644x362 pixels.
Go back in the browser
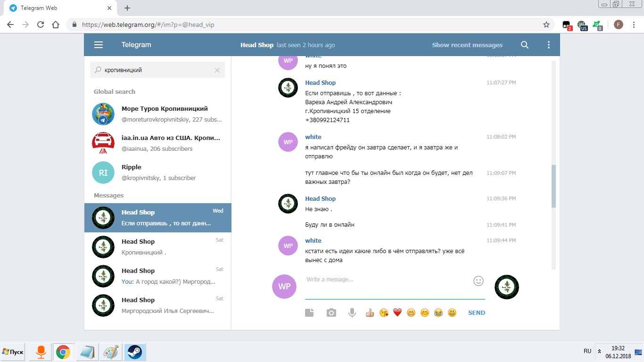10,25
